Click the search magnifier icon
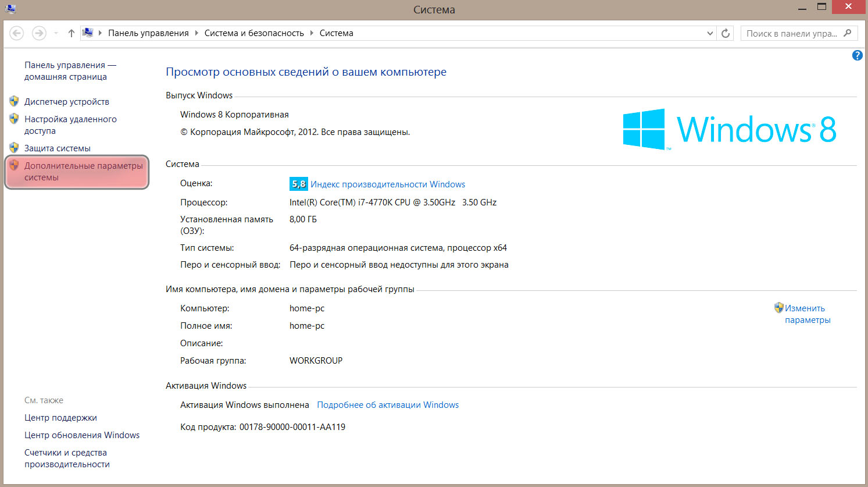868x487 pixels. [x=848, y=33]
